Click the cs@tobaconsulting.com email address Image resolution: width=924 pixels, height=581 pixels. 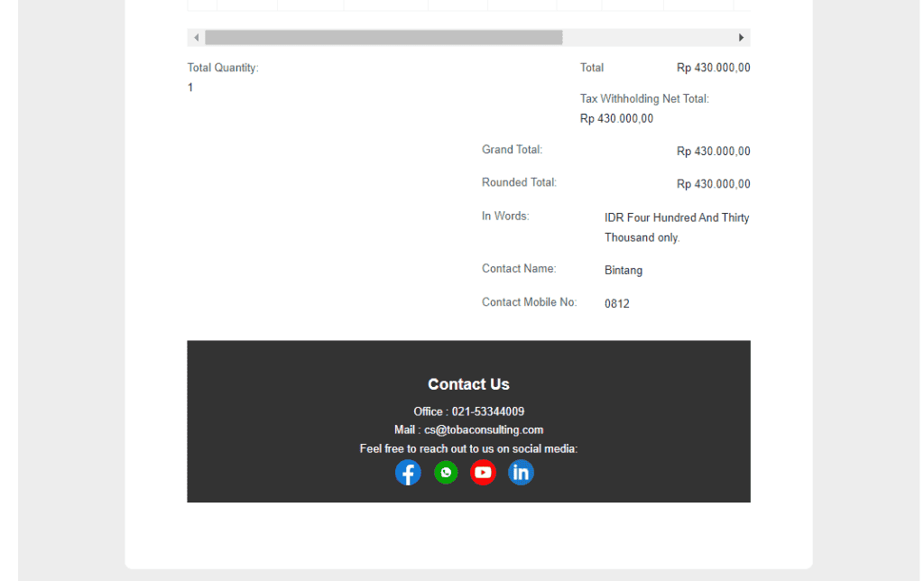[x=484, y=430]
